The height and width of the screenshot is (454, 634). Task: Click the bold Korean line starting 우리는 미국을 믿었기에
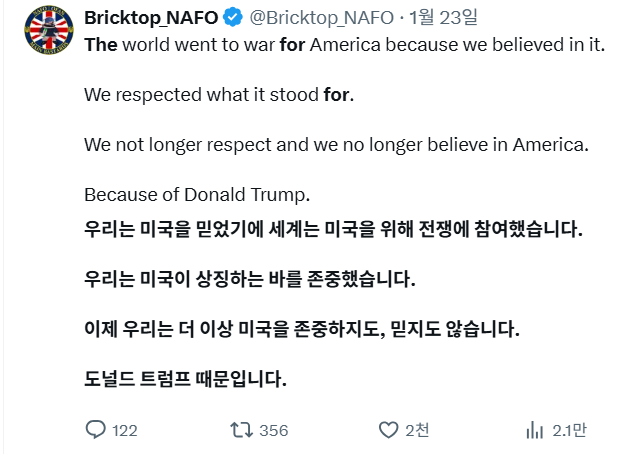click(x=332, y=228)
